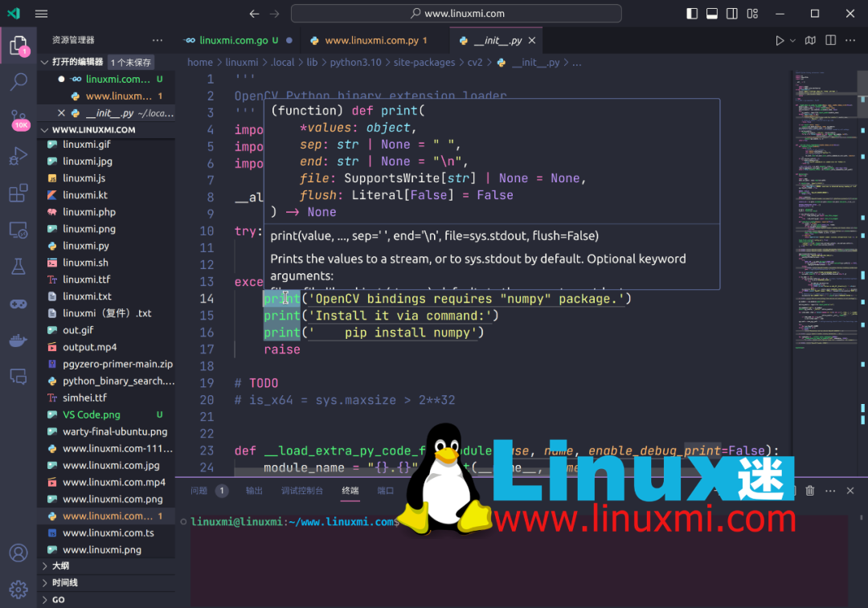Click breadcrumb site-packages

424,63
